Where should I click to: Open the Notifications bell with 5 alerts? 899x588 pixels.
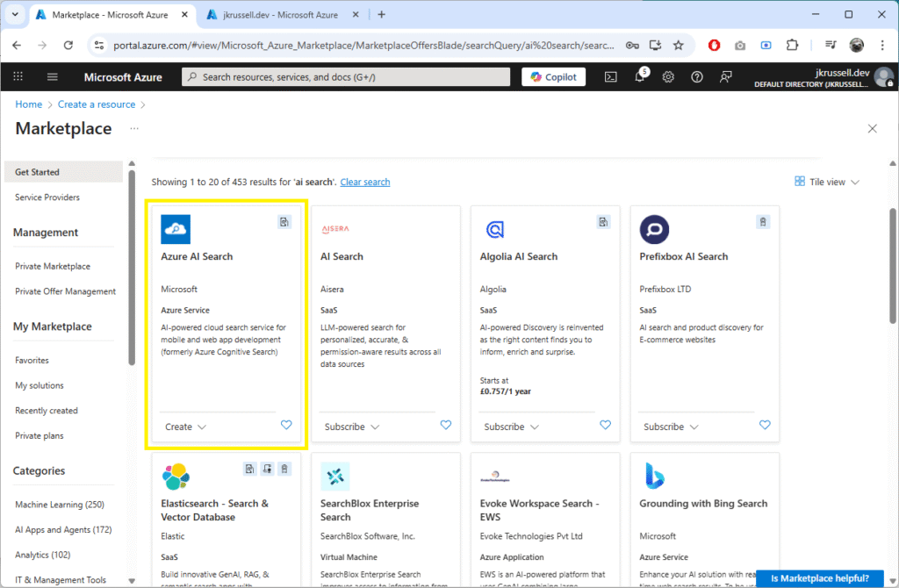click(x=639, y=76)
